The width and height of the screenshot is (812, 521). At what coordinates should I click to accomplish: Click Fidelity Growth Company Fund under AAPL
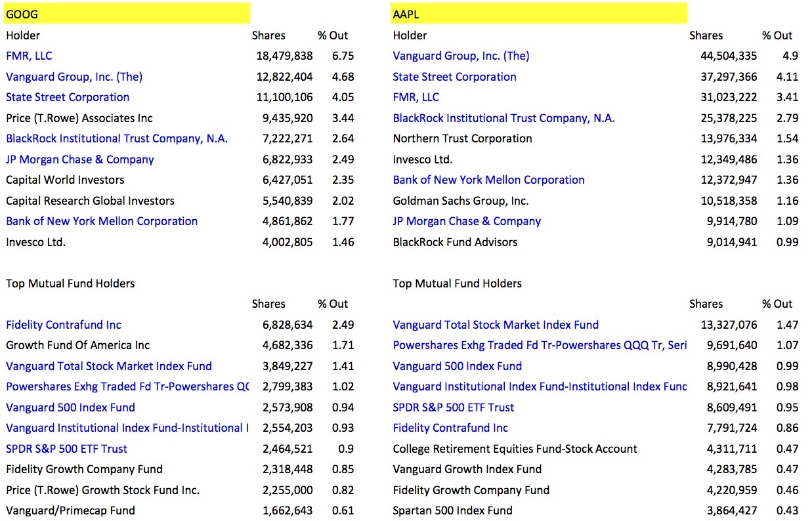click(471, 490)
